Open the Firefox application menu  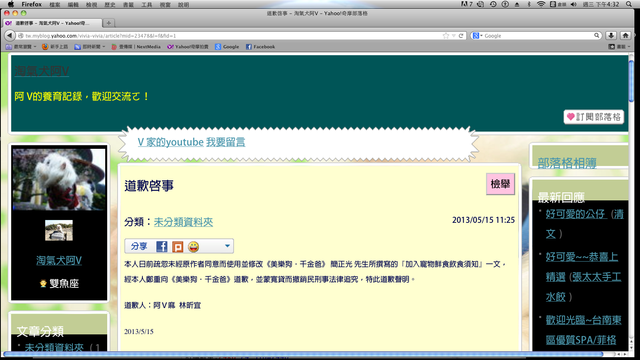click(31, 4)
